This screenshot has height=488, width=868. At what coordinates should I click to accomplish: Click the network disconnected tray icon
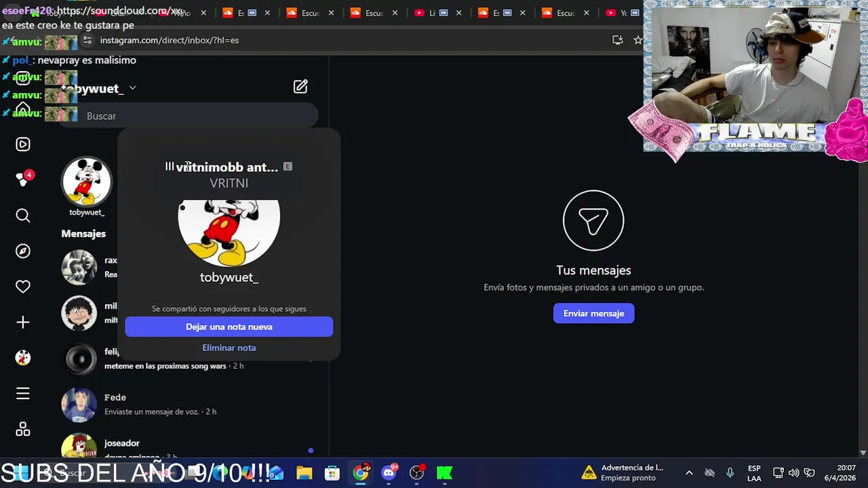[710, 472]
